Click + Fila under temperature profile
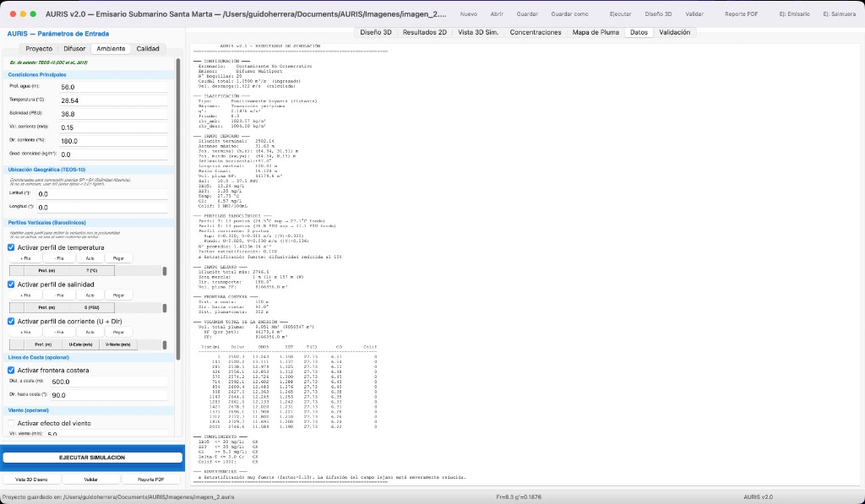The width and height of the screenshot is (865, 504). [25, 258]
